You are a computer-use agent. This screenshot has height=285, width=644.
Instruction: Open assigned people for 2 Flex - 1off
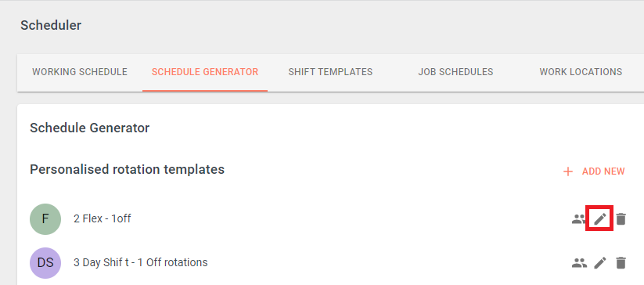pyautogui.click(x=579, y=219)
